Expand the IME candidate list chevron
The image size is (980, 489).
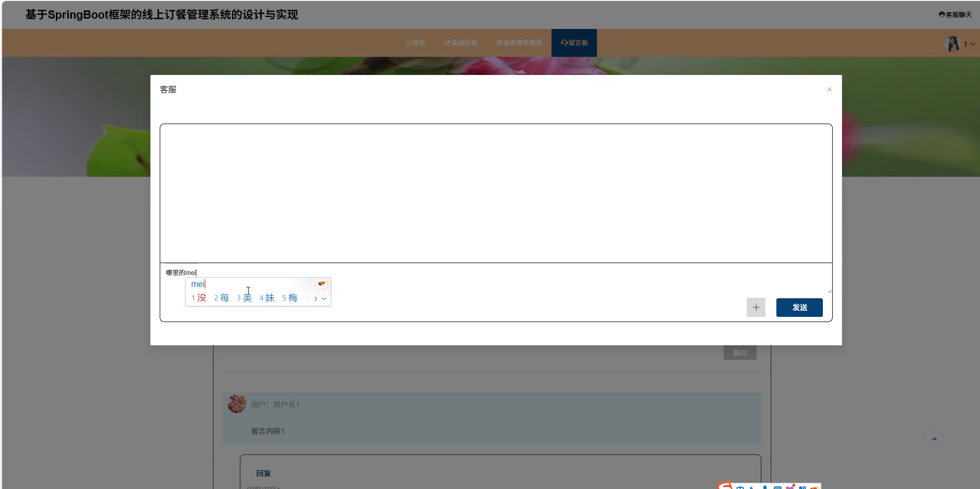coord(324,298)
